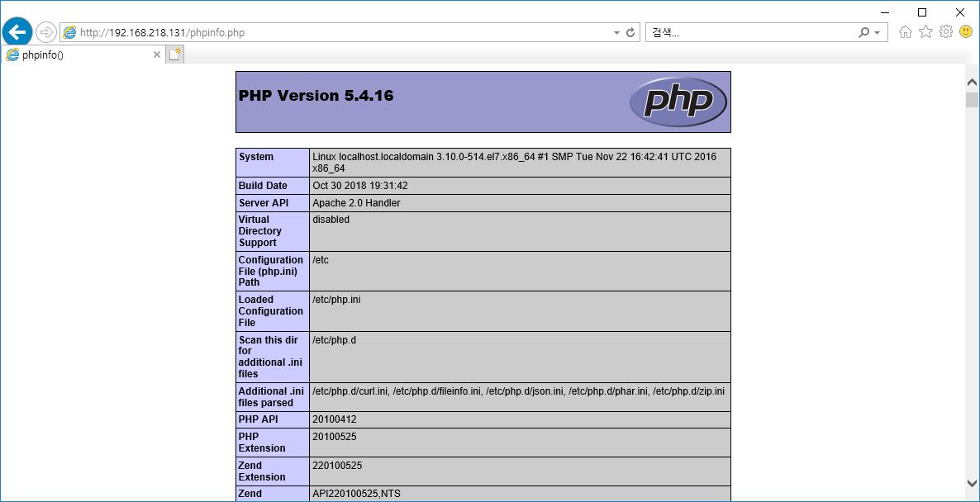Click the scrollbar up arrow

972,82
